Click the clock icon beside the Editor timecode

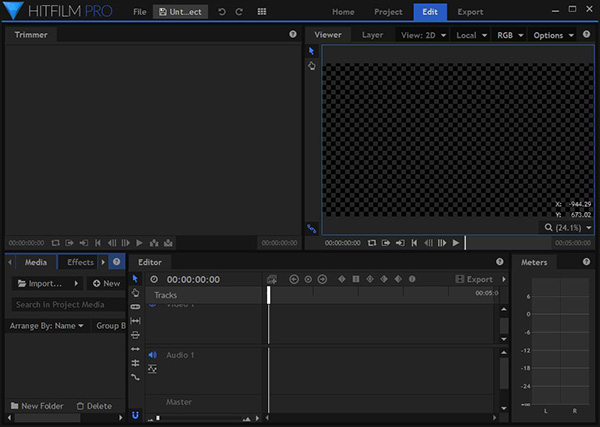tap(154, 279)
